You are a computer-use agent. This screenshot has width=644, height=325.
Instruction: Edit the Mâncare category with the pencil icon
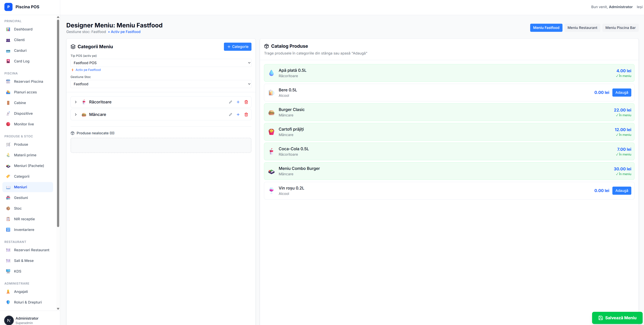click(230, 115)
